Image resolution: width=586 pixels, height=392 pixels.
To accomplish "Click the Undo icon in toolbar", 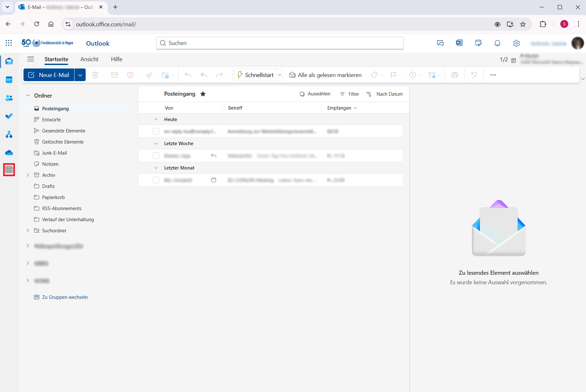I will pos(474,75).
